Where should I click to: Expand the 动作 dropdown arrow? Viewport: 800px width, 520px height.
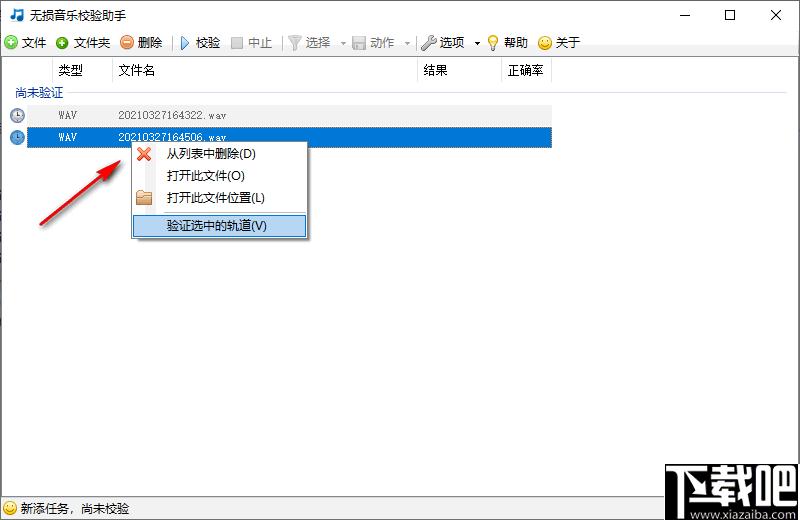point(407,43)
